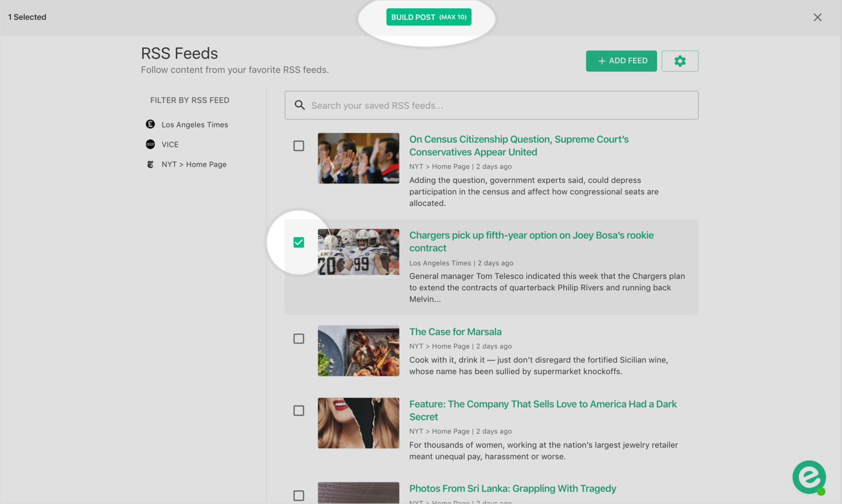
Task: Click the VICE feed logo icon
Action: coord(151,144)
